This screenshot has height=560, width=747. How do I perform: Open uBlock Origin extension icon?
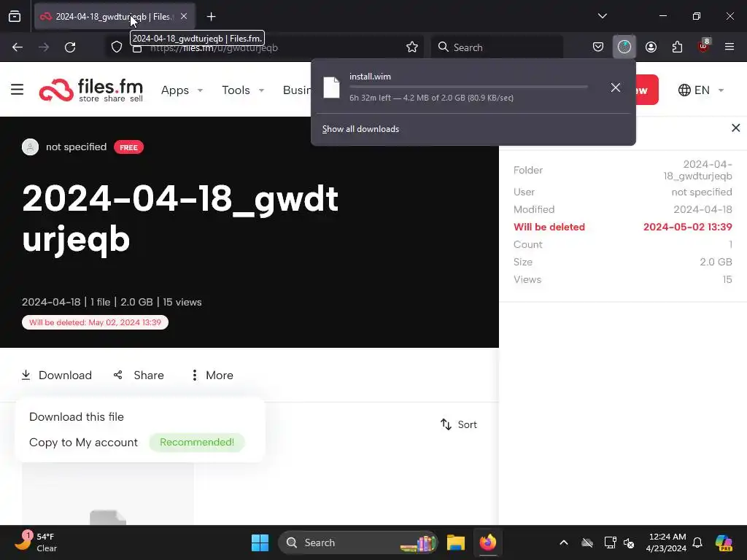point(704,46)
